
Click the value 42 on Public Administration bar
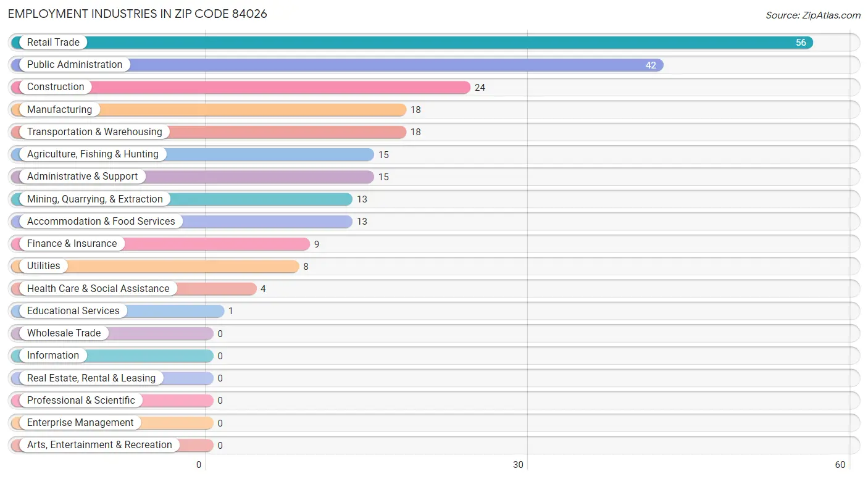pyautogui.click(x=651, y=65)
